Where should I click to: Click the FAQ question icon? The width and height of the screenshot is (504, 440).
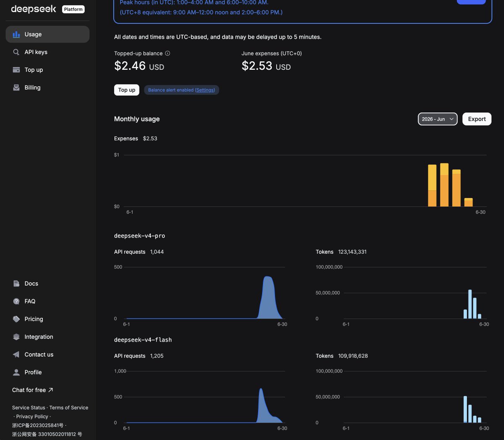click(16, 301)
